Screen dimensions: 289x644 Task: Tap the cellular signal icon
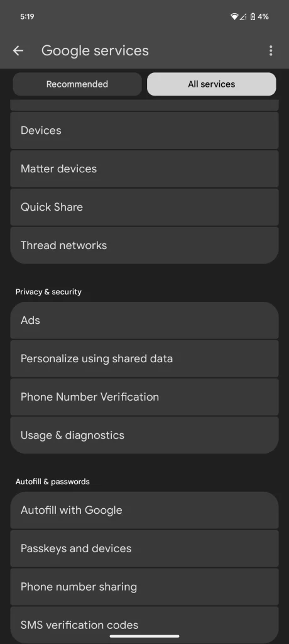[x=243, y=17]
